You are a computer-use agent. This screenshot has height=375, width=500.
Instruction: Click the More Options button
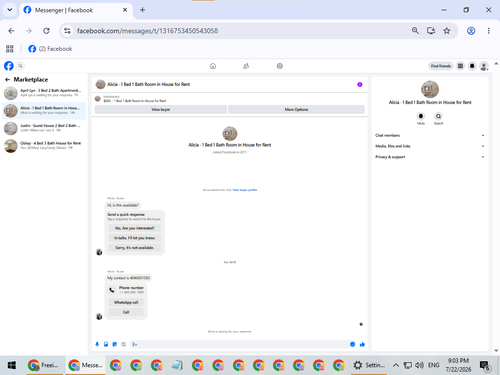point(296,109)
